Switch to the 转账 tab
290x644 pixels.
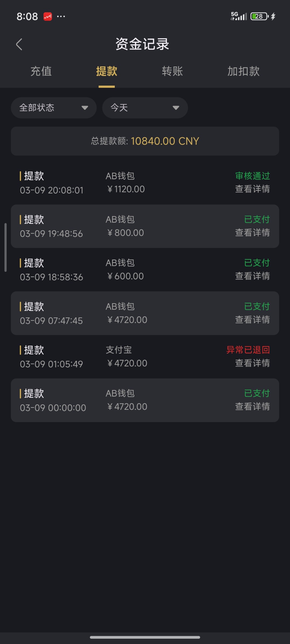pyautogui.click(x=172, y=71)
